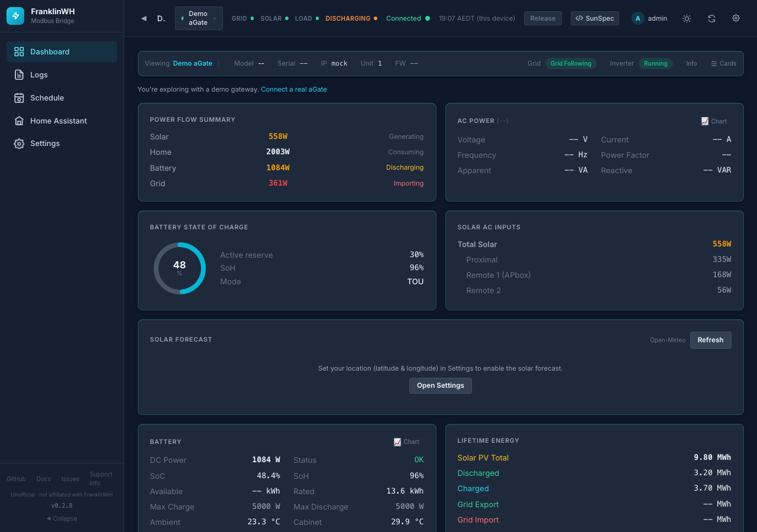
Task: Click the Open-Meteo label
Action: (668, 340)
